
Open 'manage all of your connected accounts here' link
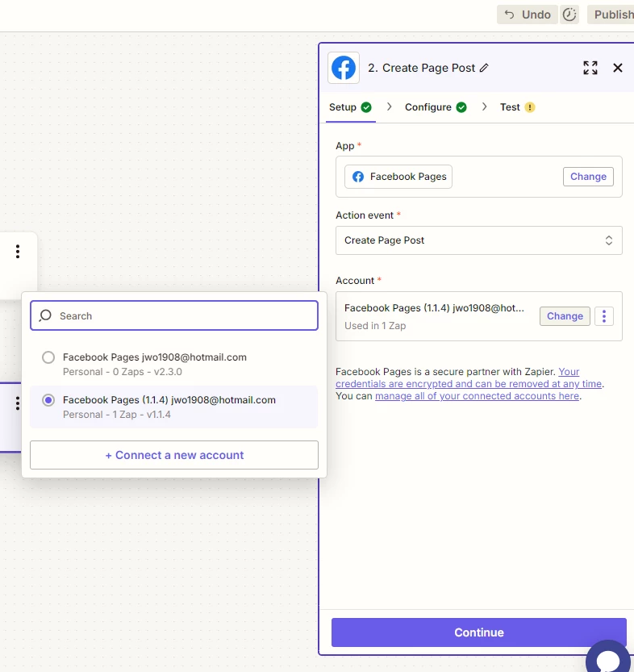tap(478, 396)
